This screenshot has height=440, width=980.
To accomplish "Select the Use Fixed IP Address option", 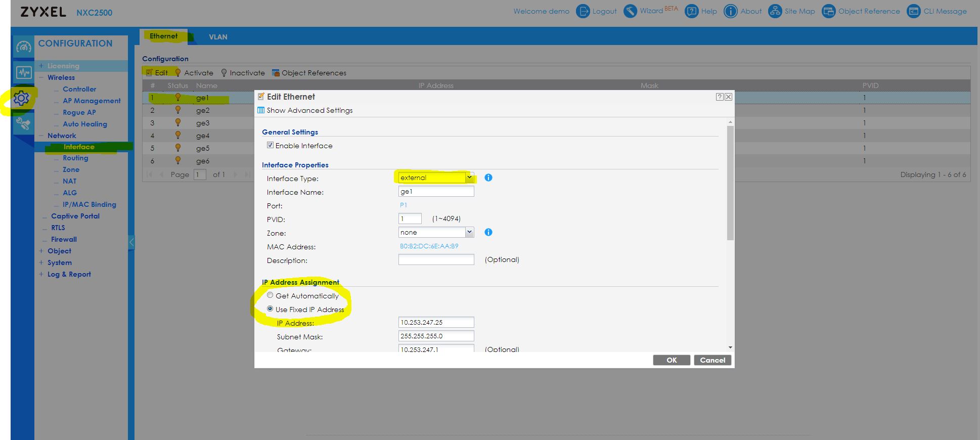I will click(x=270, y=309).
